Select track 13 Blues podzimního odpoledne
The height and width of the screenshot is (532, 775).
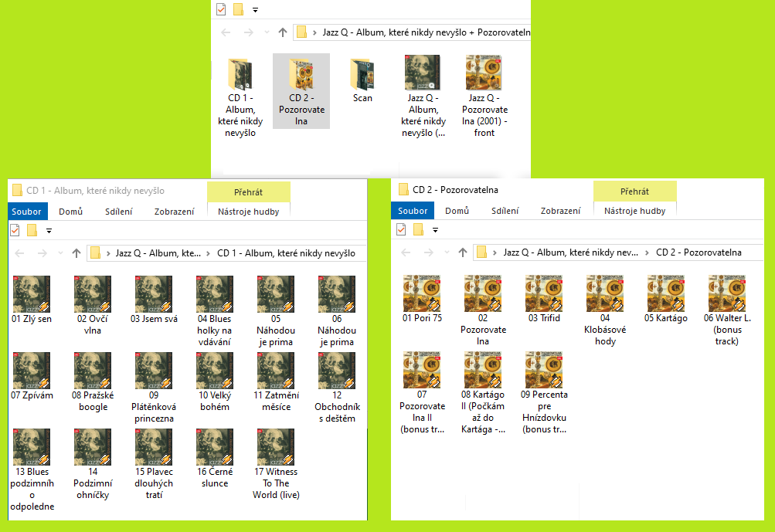pos(32,469)
